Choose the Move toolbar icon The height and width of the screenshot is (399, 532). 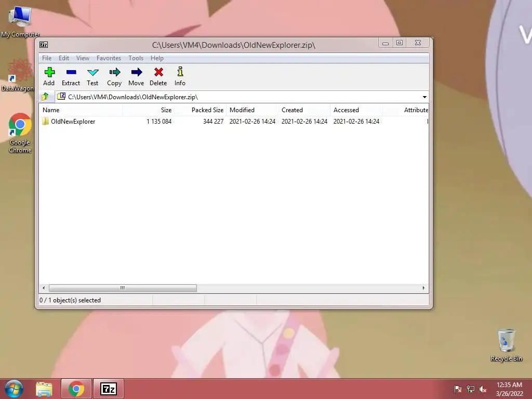[136, 77]
